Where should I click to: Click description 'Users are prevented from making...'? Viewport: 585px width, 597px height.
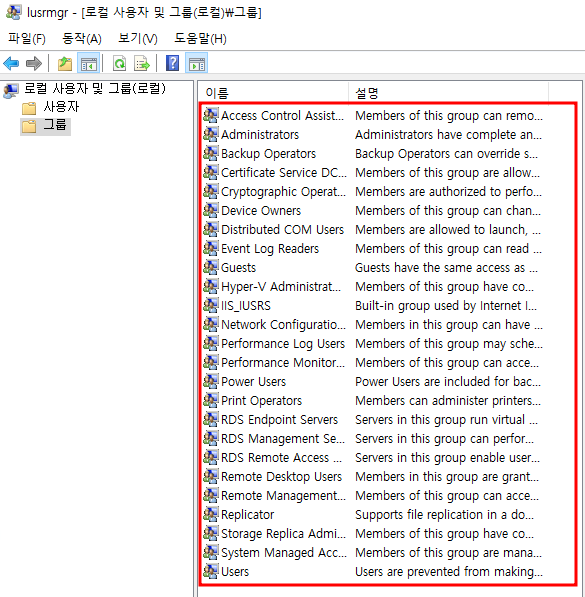[449, 571]
